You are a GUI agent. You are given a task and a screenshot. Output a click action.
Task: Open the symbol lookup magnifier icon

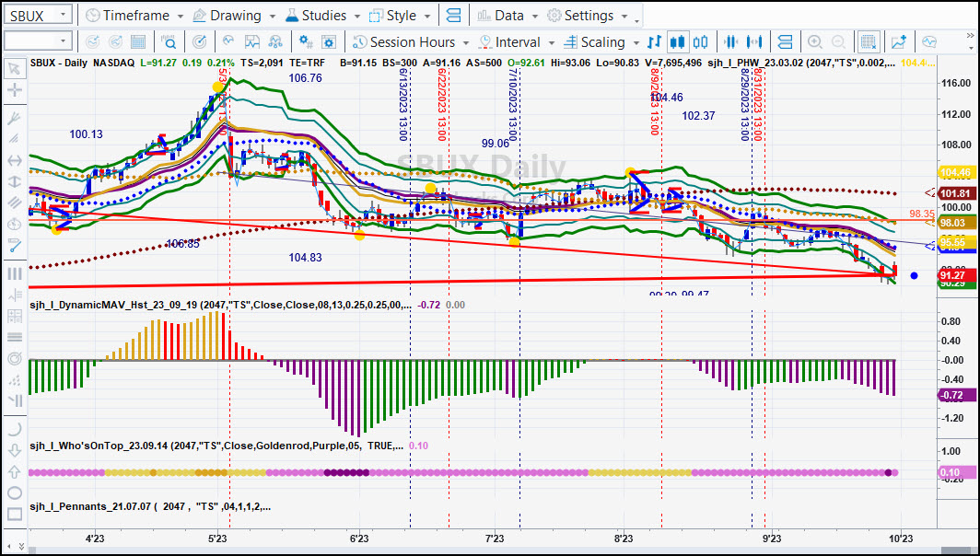click(169, 41)
